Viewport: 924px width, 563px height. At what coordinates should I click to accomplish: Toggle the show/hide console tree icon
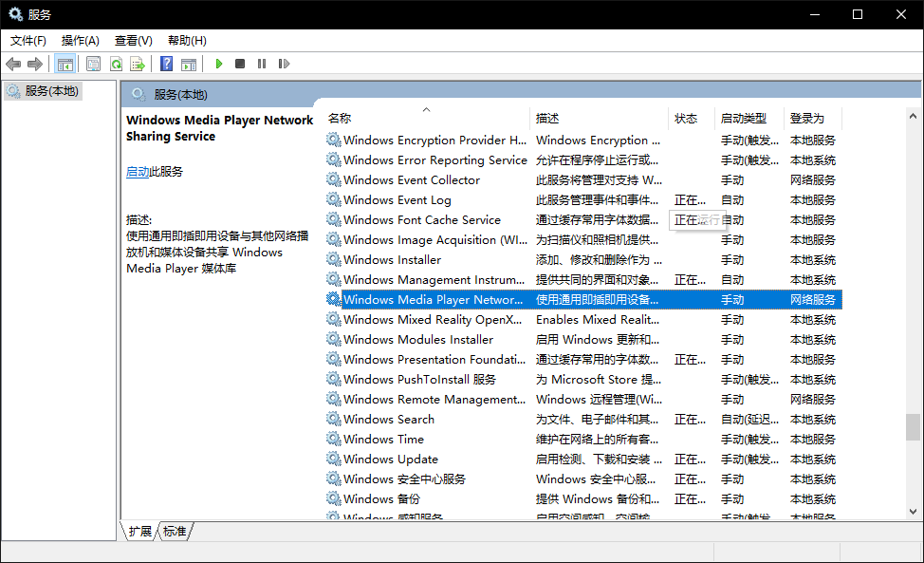(x=65, y=64)
